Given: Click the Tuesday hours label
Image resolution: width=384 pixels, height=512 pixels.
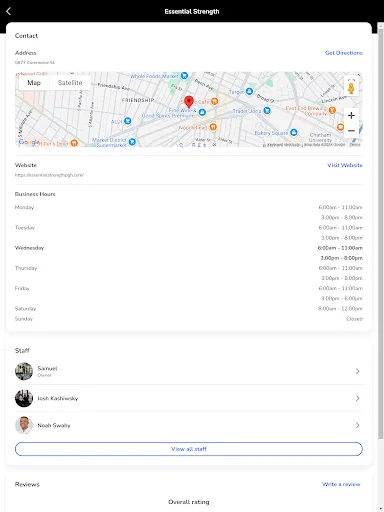Looking at the screenshot, I should 25,227.
